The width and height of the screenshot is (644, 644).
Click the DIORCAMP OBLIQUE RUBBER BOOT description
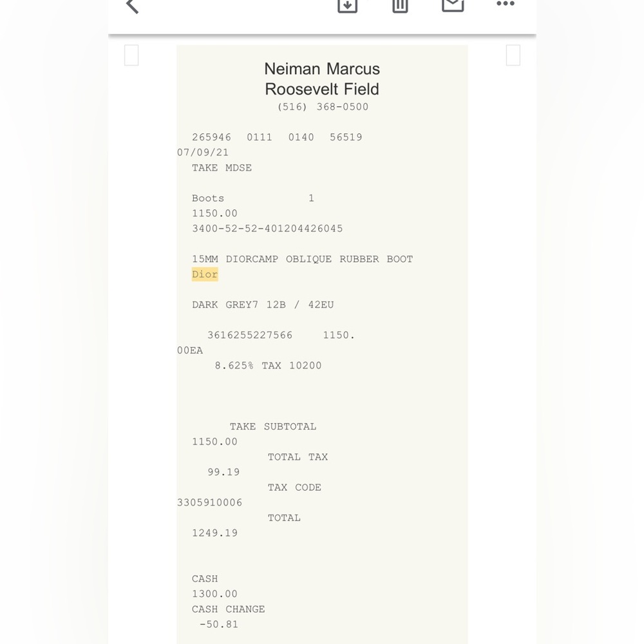(x=302, y=259)
